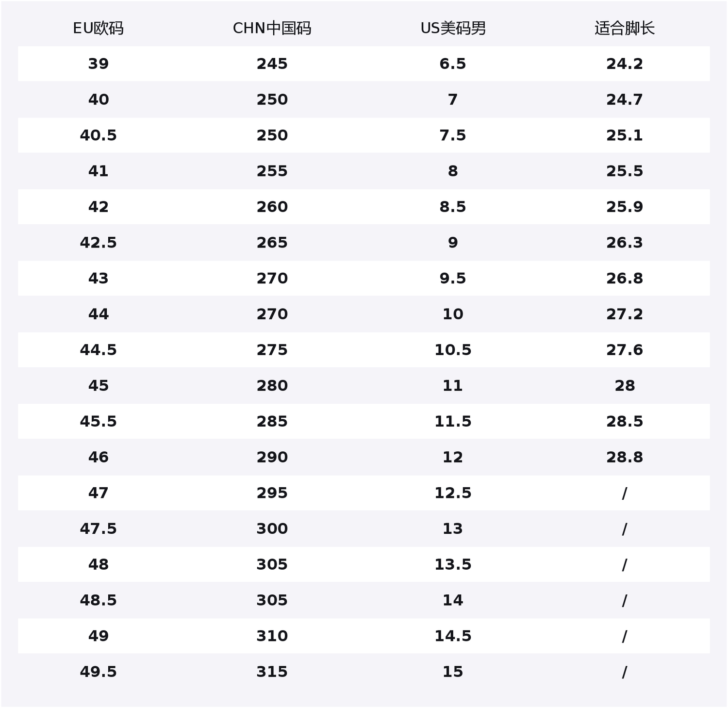The width and height of the screenshot is (728, 708).
Task: Select US size 8.5 cell
Action: point(453,207)
